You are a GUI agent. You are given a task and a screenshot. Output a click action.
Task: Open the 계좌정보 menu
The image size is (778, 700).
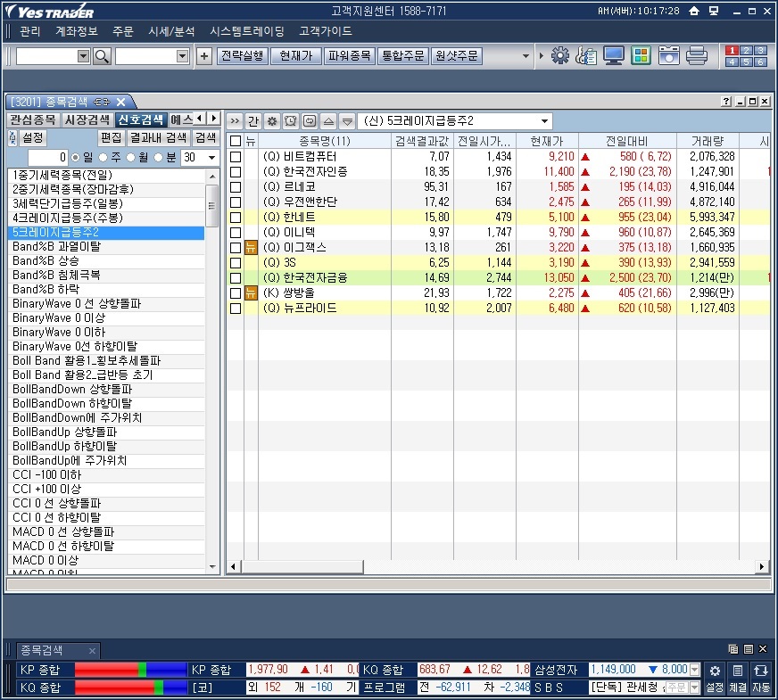pyautogui.click(x=77, y=31)
